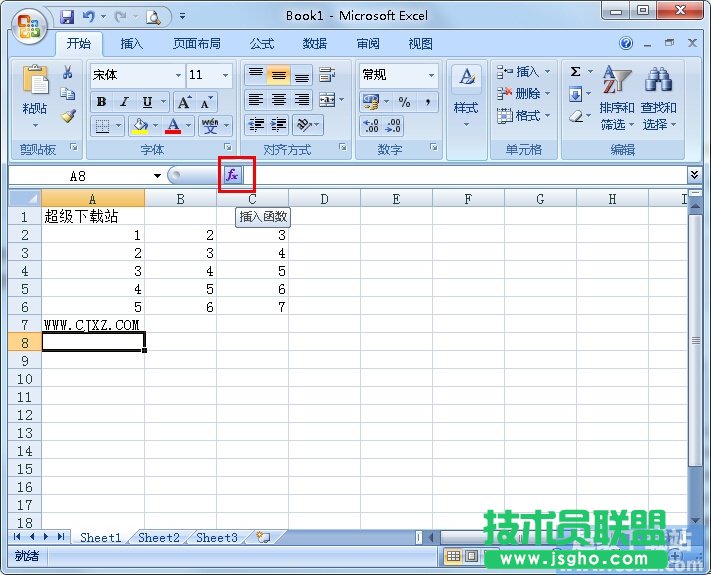Apply percent style format
This screenshot has height=575, width=711.
(x=404, y=102)
